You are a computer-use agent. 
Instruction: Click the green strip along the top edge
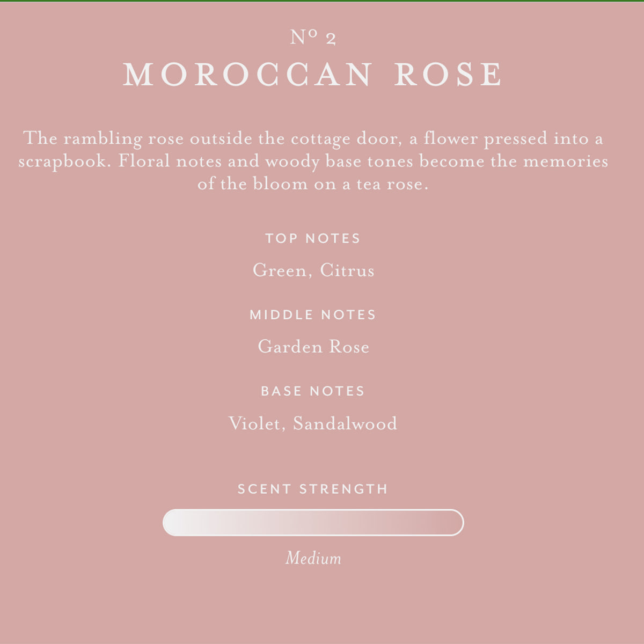tap(322, 1)
